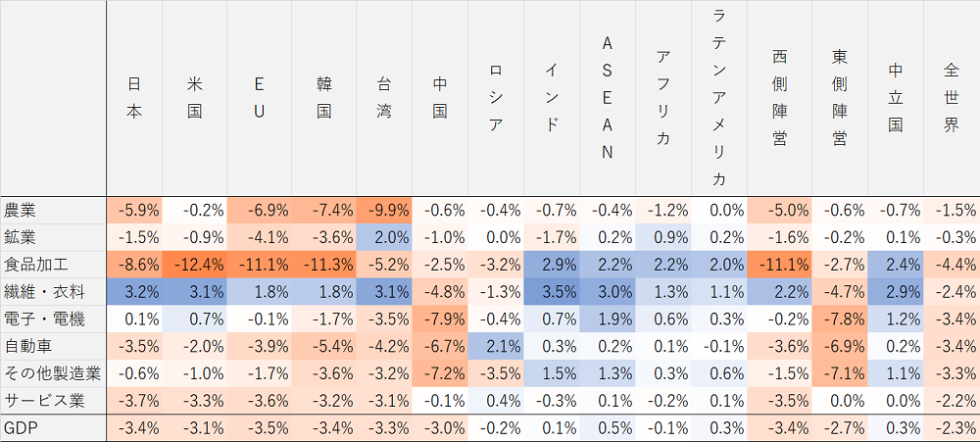Click the ロシア 自動車 cell showing 2.1%
The height and width of the screenshot is (442, 980).
[496, 345]
